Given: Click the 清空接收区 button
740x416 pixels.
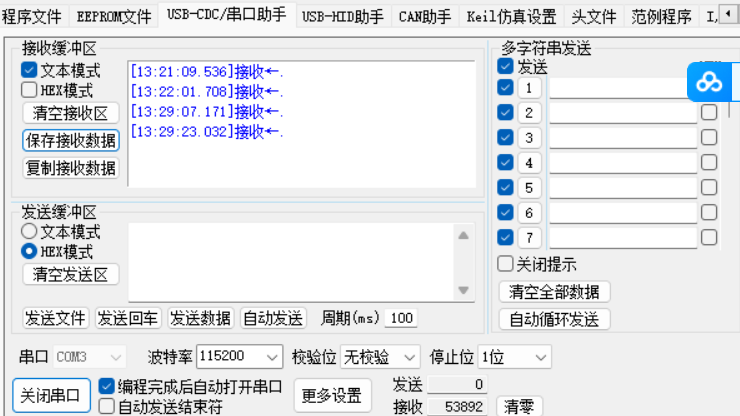Looking at the screenshot, I should [71, 113].
